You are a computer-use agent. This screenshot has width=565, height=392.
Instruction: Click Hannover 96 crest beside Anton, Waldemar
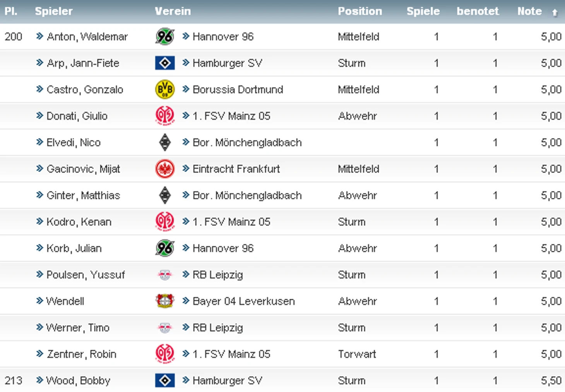coord(165,37)
